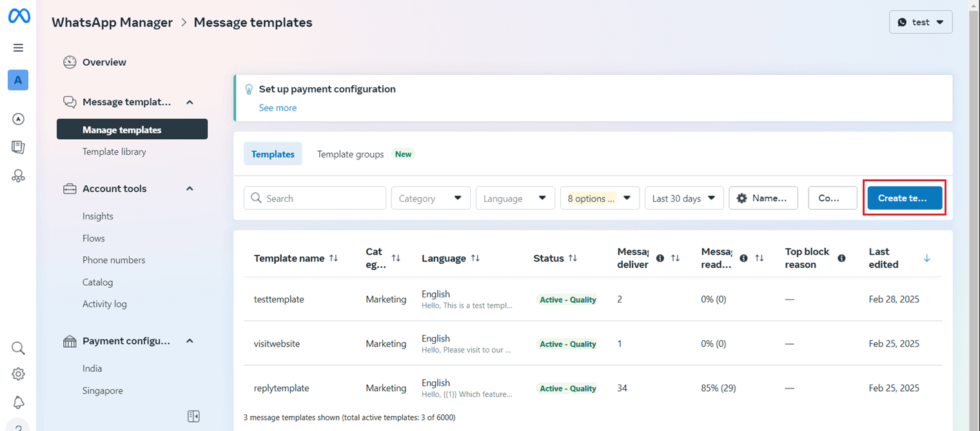Click WhatsApp Manager breadcrumb
980x431 pixels.
coord(112,22)
